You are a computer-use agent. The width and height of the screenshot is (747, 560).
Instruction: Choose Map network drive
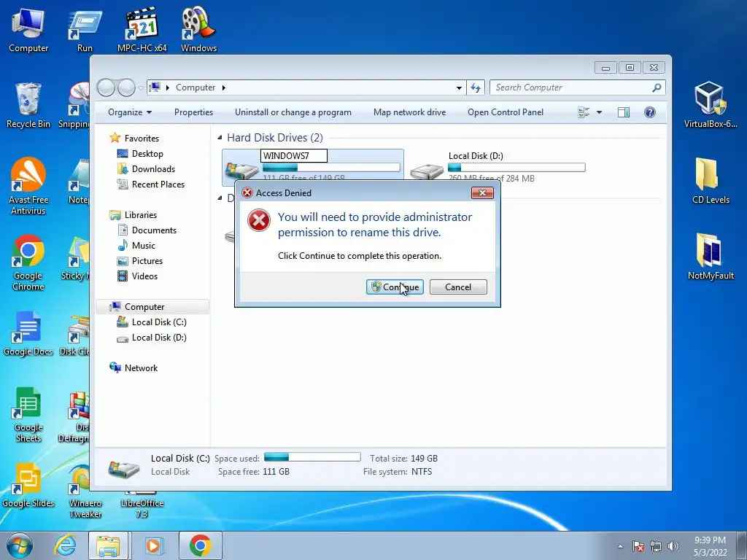pyautogui.click(x=410, y=112)
